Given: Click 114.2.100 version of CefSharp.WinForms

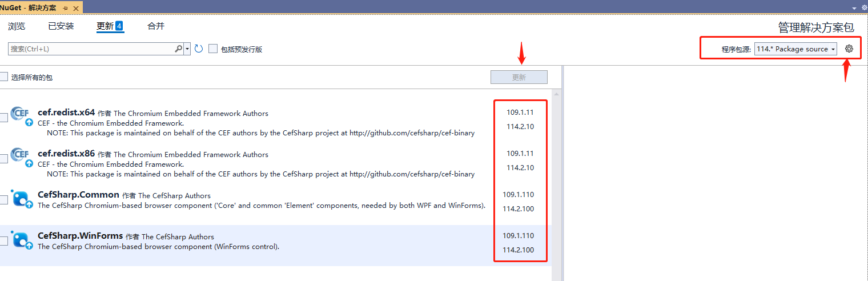Looking at the screenshot, I should (519, 250).
